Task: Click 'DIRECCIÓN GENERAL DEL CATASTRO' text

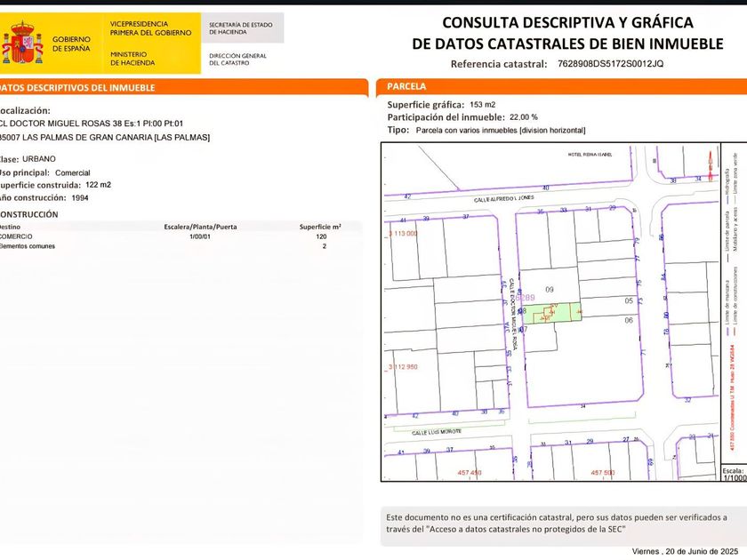Action: [x=237, y=59]
